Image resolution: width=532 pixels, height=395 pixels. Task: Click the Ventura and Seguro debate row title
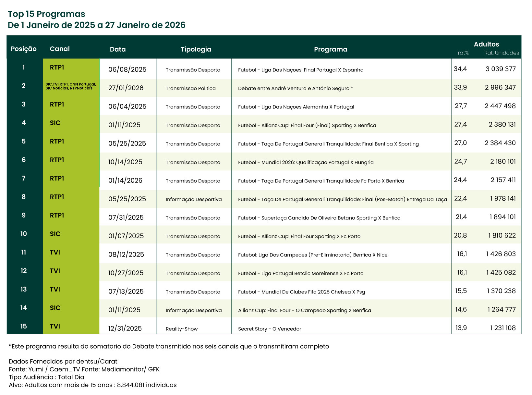pyautogui.click(x=295, y=89)
